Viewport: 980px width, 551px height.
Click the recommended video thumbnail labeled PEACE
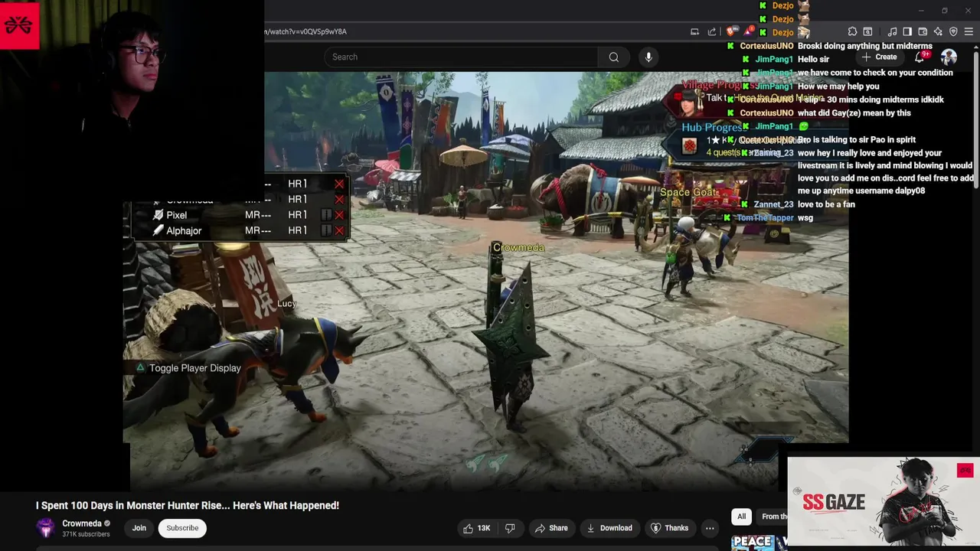pyautogui.click(x=759, y=542)
